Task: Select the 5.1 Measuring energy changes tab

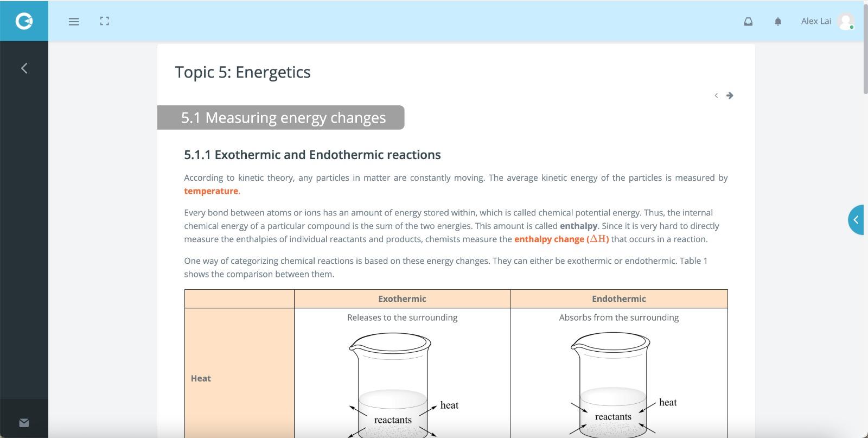Action: tap(281, 118)
